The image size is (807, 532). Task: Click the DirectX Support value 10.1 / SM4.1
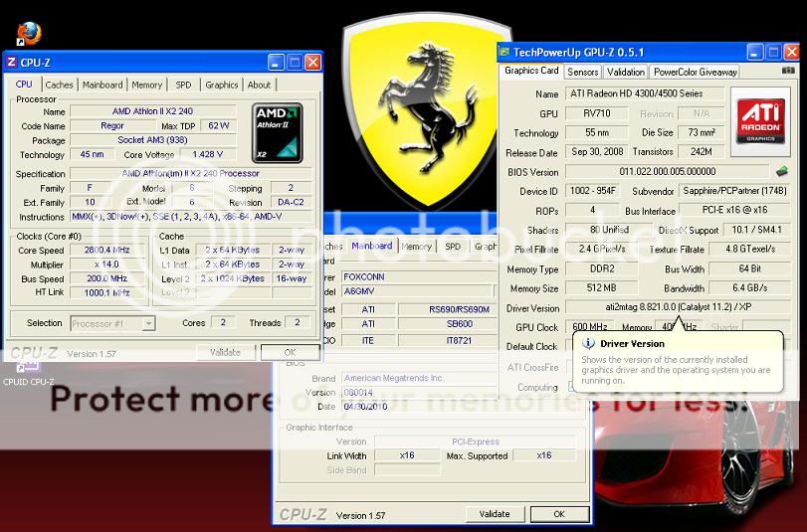(x=756, y=230)
